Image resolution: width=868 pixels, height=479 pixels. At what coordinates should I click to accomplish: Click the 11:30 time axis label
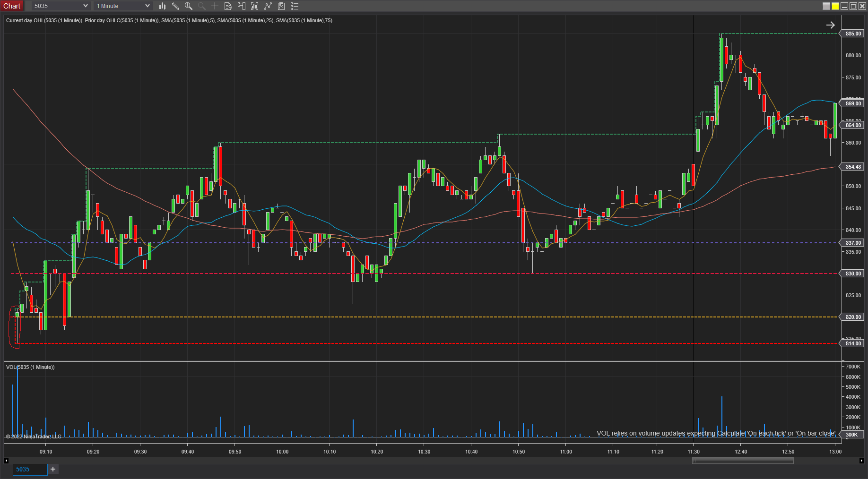(694, 452)
